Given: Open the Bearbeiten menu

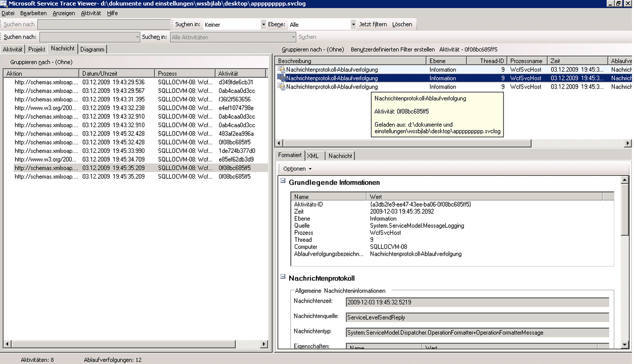Looking at the screenshot, I should 34,13.
